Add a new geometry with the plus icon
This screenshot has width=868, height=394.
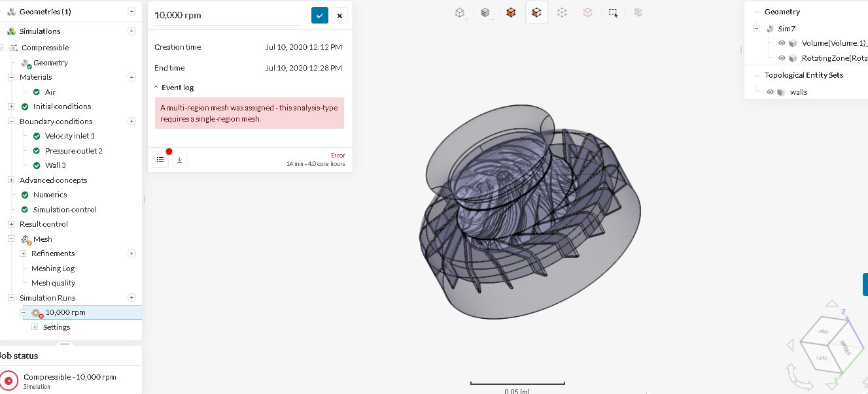coord(131,11)
